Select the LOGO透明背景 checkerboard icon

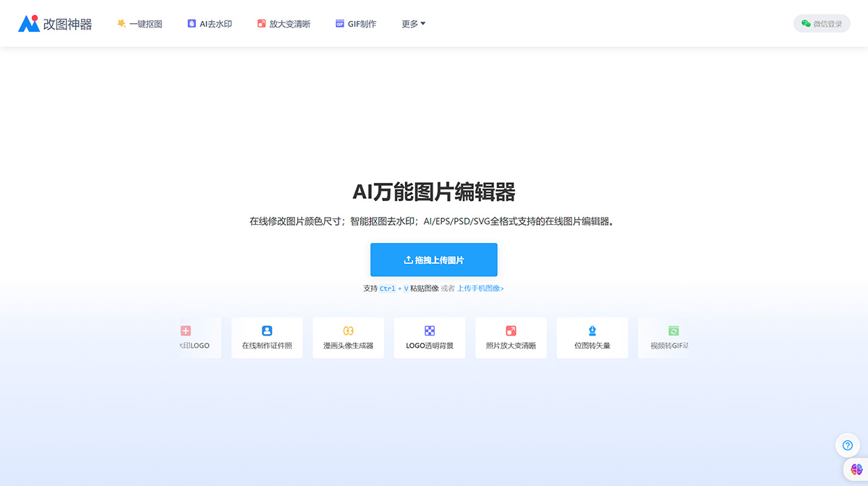pyautogui.click(x=429, y=332)
